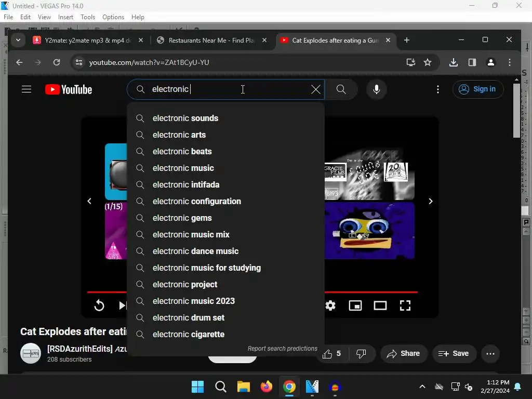Select suggestion electronic sounds
Screen dimensions: 532x399
point(225,118)
